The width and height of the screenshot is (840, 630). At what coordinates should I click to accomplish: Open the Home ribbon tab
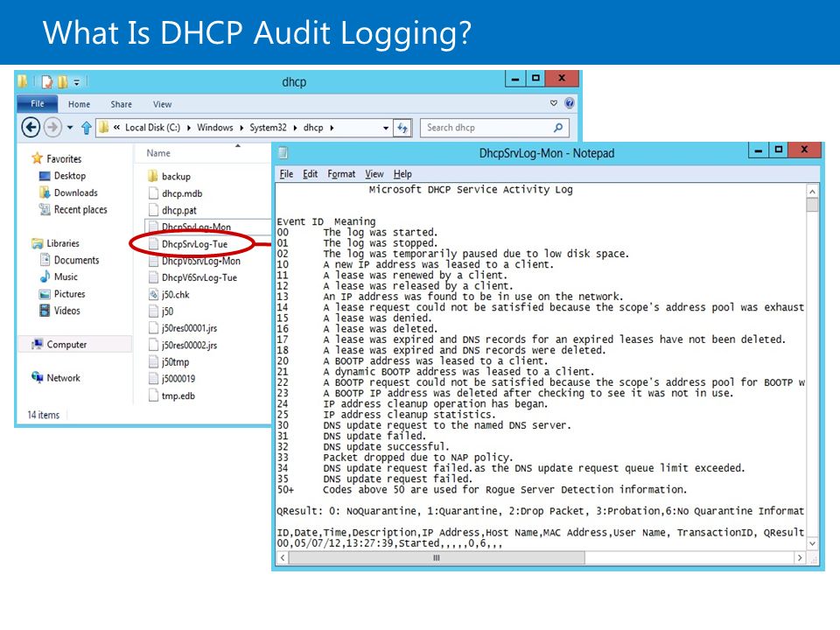80,104
